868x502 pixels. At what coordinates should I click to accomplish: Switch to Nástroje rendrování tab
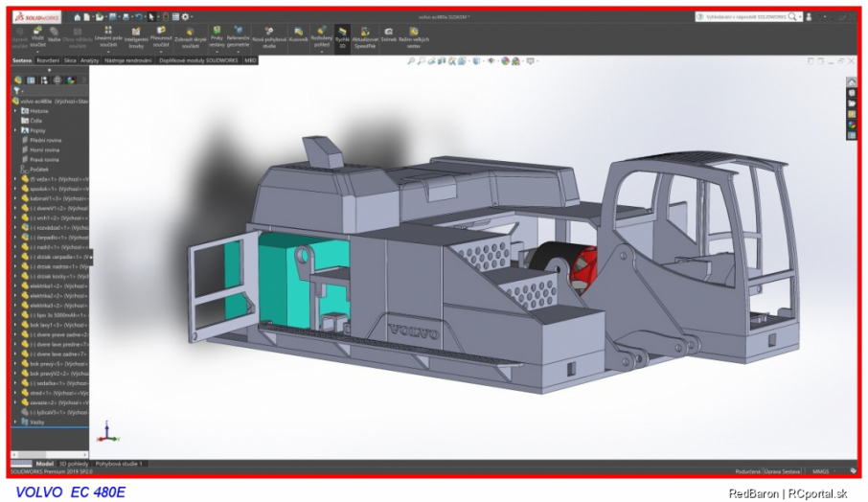tap(127, 60)
